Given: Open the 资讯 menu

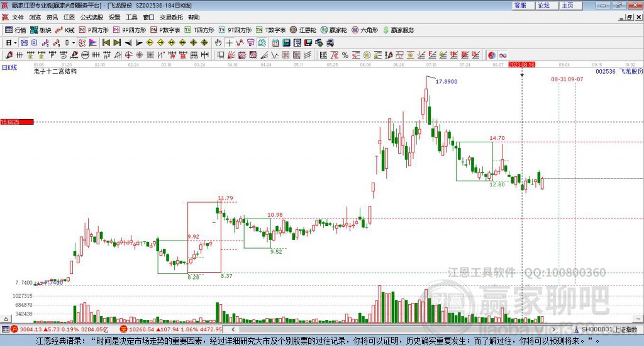Looking at the screenshot, I should (x=52, y=17).
